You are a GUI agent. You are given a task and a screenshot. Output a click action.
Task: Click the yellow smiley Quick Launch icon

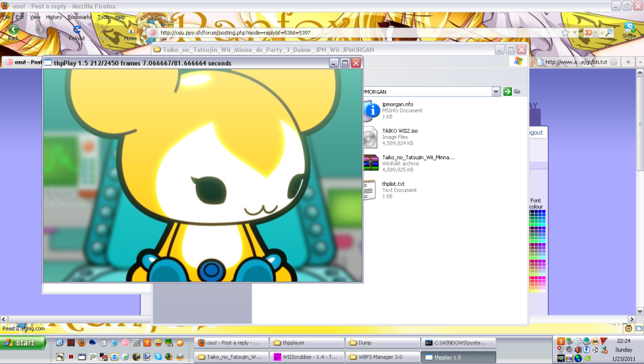click(158, 343)
